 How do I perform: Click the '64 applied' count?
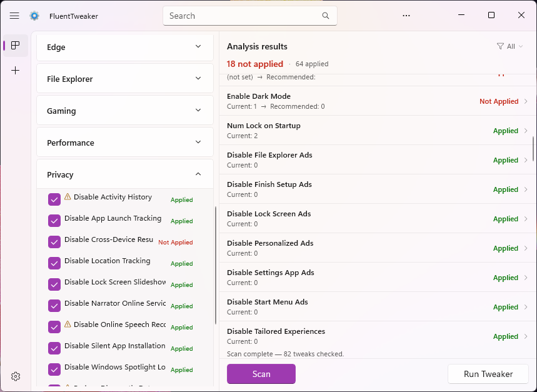point(312,64)
